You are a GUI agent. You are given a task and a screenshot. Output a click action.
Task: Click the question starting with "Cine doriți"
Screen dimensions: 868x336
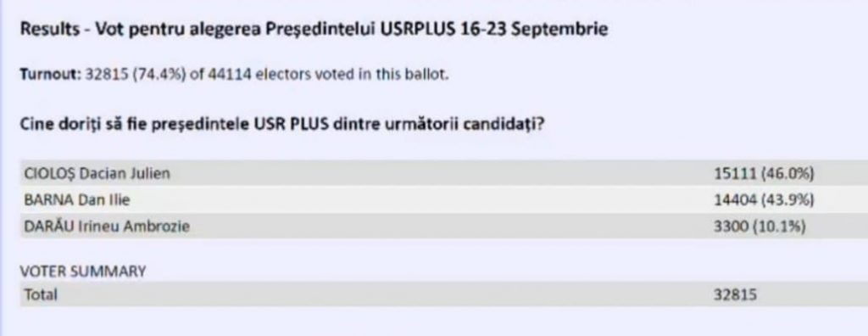281,124
